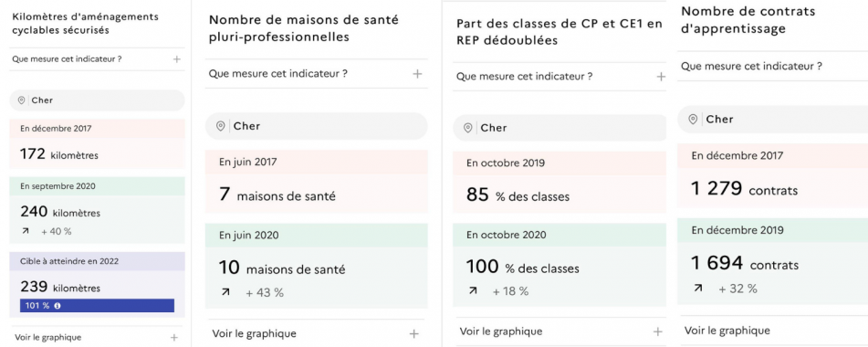
Task: Select the Cher location field in the maisons de santé card
Action: (x=316, y=126)
